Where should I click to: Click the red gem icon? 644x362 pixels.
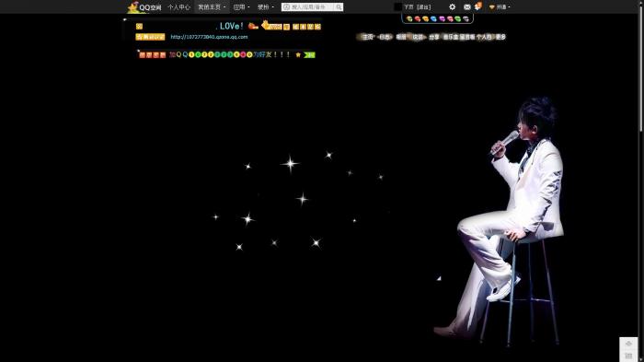point(418,19)
